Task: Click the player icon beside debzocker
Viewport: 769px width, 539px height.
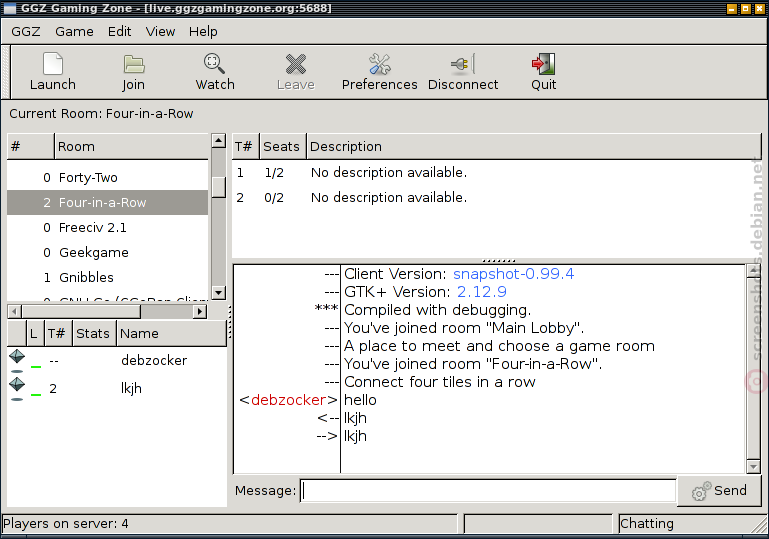Action: coord(17,360)
